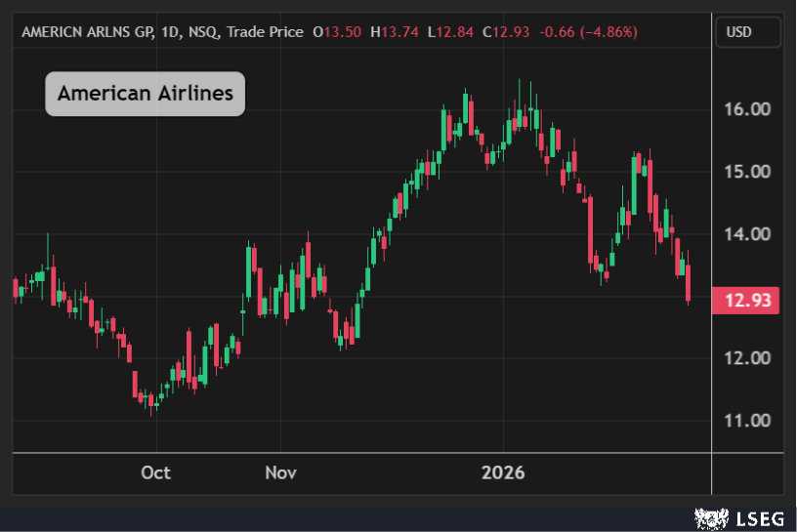
Task: Click the 16.00 price axis label
Action: [747, 109]
